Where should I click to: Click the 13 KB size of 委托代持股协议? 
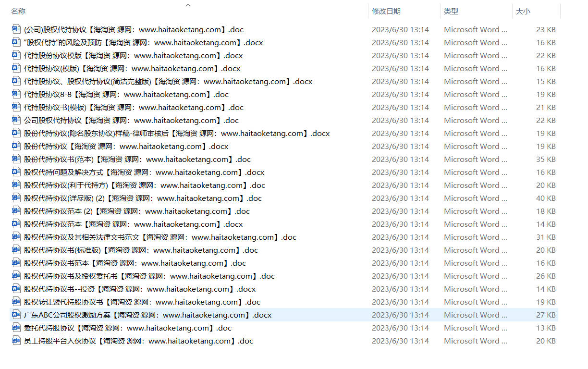tap(546, 328)
